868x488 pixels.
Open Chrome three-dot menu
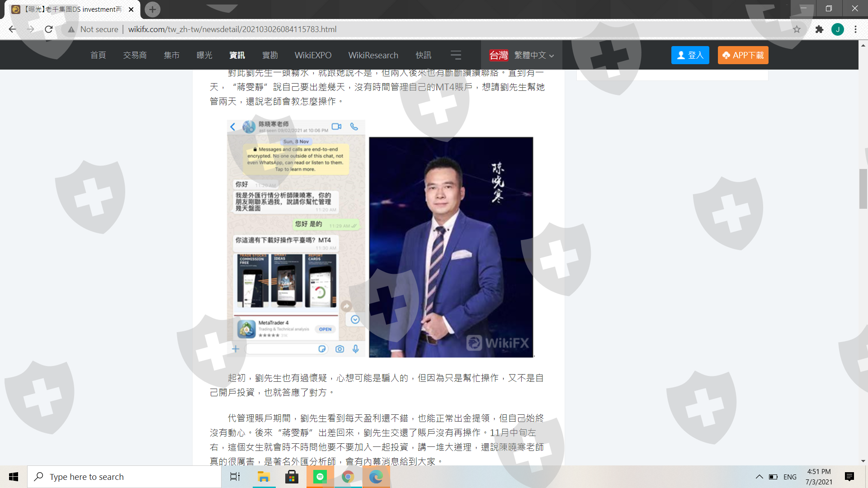855,29
